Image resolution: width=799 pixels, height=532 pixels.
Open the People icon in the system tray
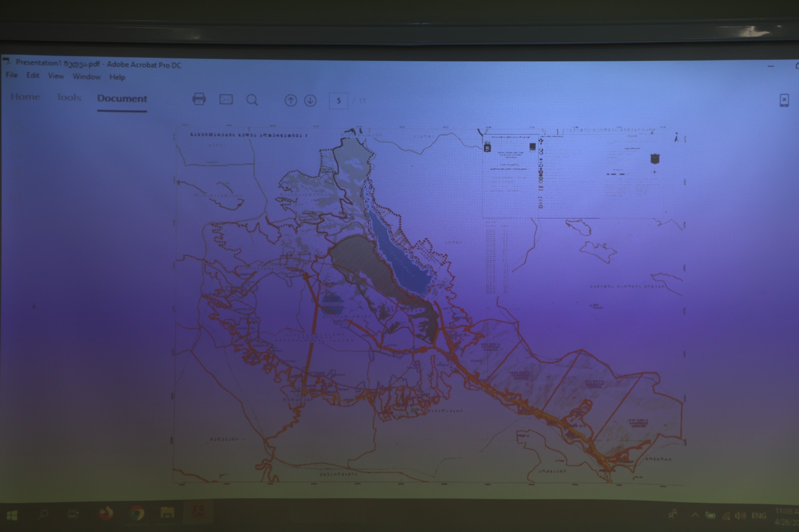[x=673, y=514]
